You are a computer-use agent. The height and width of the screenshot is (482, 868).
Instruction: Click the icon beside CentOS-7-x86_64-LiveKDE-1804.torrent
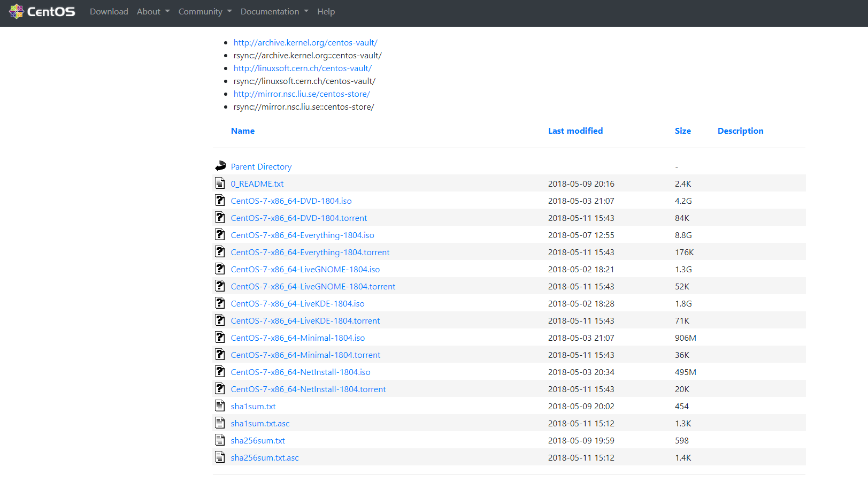coord(220,319)
